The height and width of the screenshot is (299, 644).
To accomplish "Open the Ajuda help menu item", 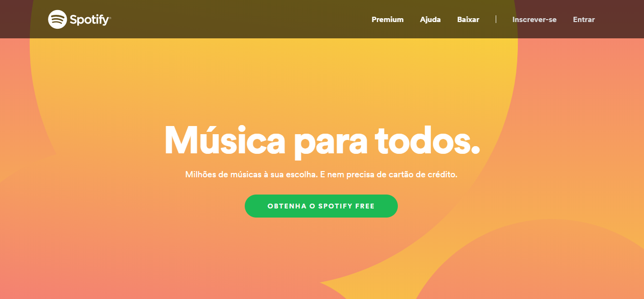I will click(x=430, y=20).
